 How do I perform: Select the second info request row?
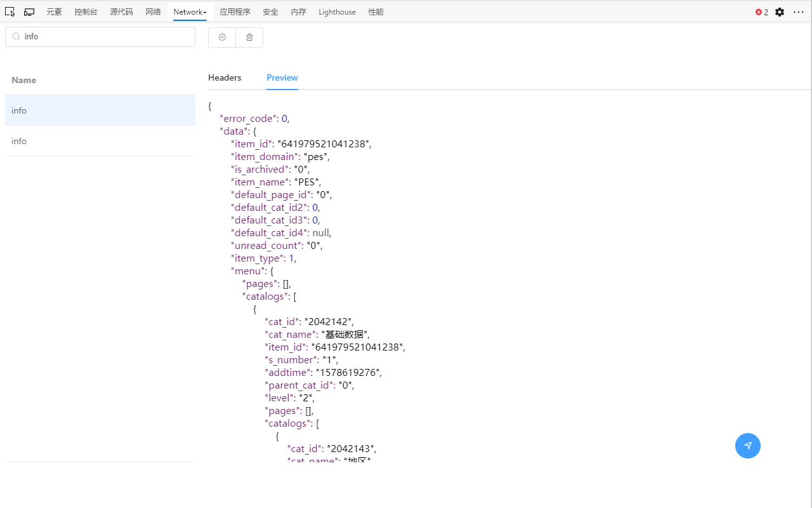[100, 141]
